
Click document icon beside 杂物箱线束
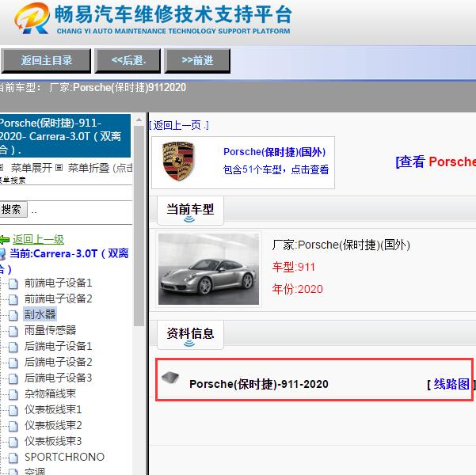pyautogui.click(x=13, y=394)
